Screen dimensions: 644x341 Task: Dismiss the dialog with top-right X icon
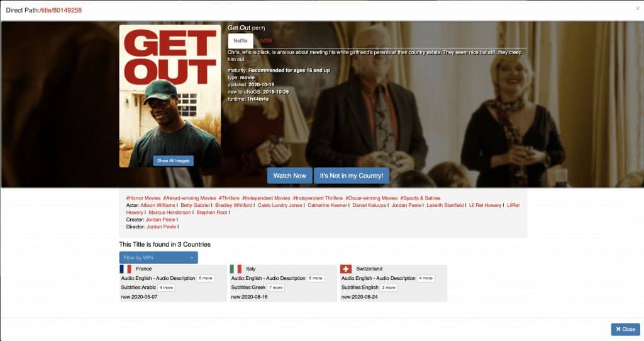[x=638, y=8]
